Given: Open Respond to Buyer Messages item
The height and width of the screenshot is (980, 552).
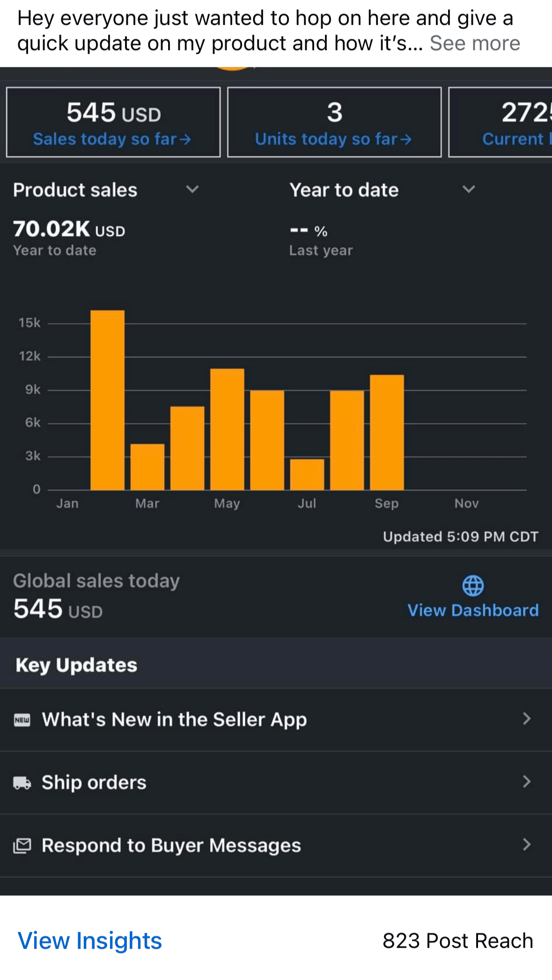Looking at the screenshot, I should pos(171,845).
